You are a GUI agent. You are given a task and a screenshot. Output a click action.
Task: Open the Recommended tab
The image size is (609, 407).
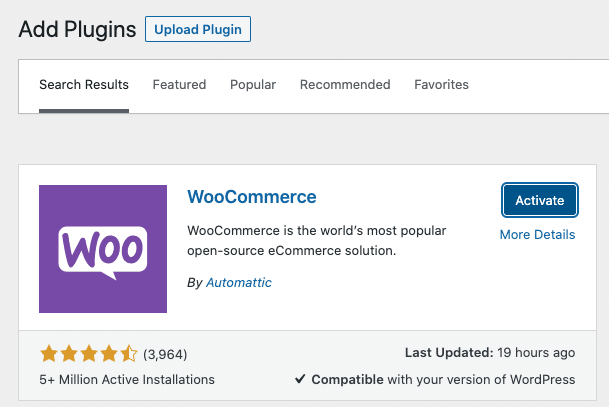coord(345,85)
